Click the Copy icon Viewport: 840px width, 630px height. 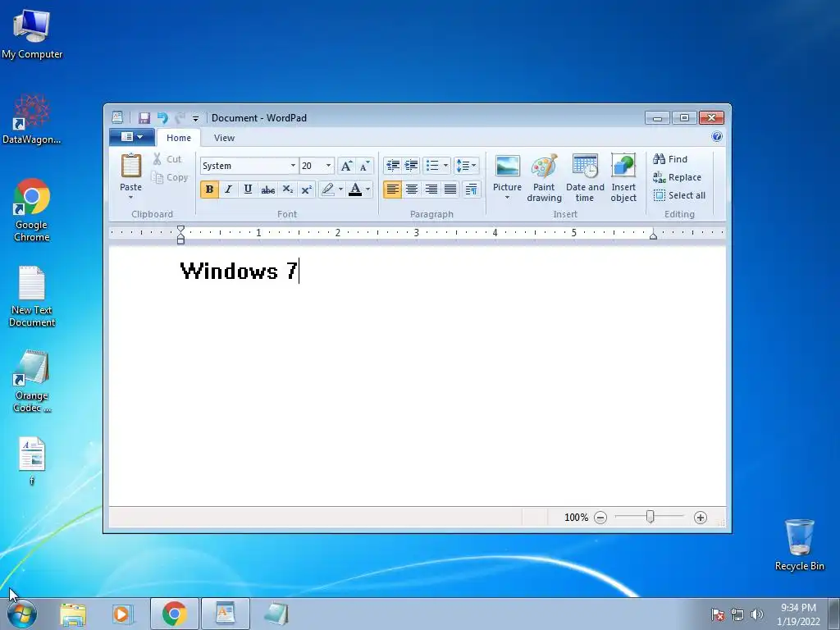tap(157, 177)
